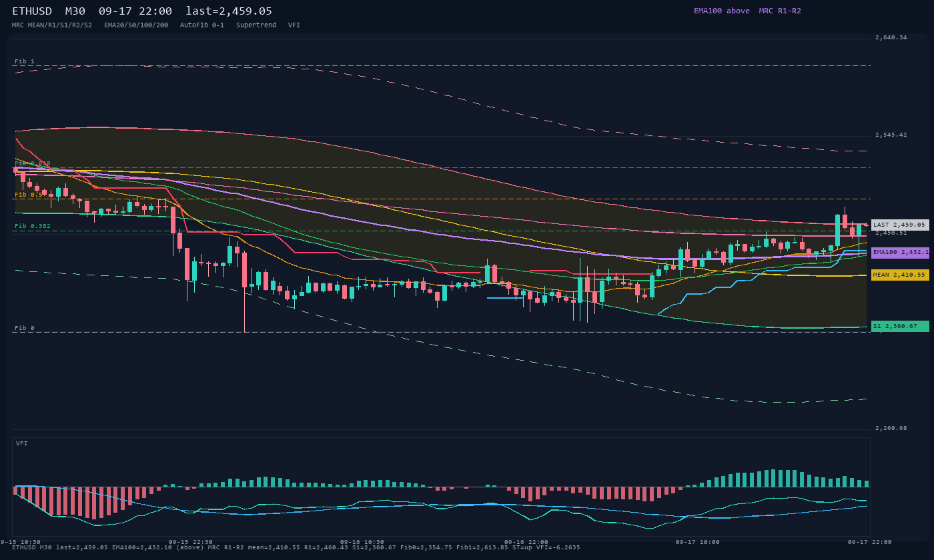This screenshot has height=560, width=934.
Task: Click the 09-15 22:30 time axis label
Action: point(191,542)
